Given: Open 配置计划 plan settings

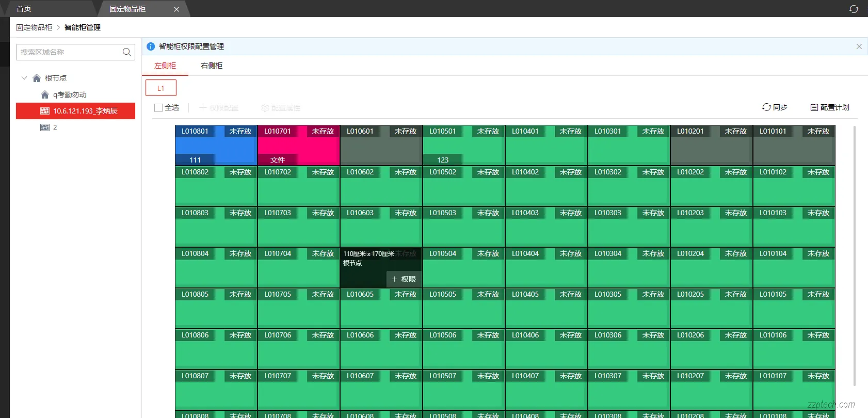Looking at the screenshot, I should pyautogui.click(x=830, y=107).
